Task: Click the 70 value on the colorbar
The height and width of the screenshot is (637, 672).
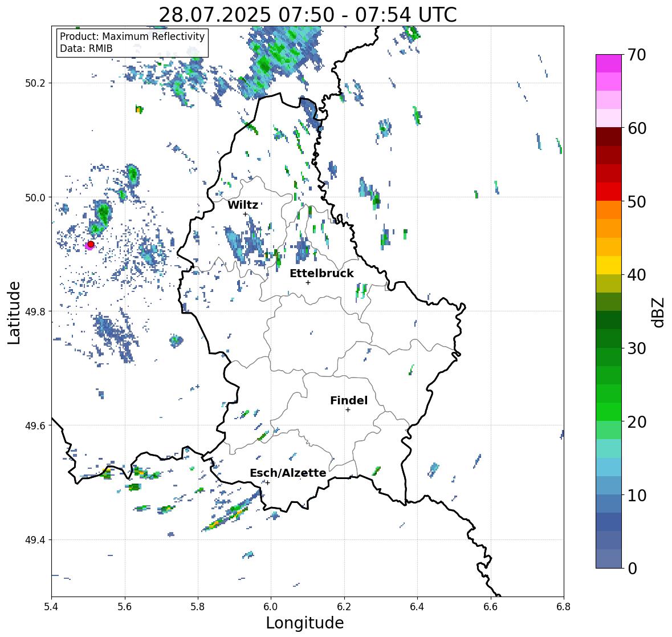Action: (x=637, y=55)
